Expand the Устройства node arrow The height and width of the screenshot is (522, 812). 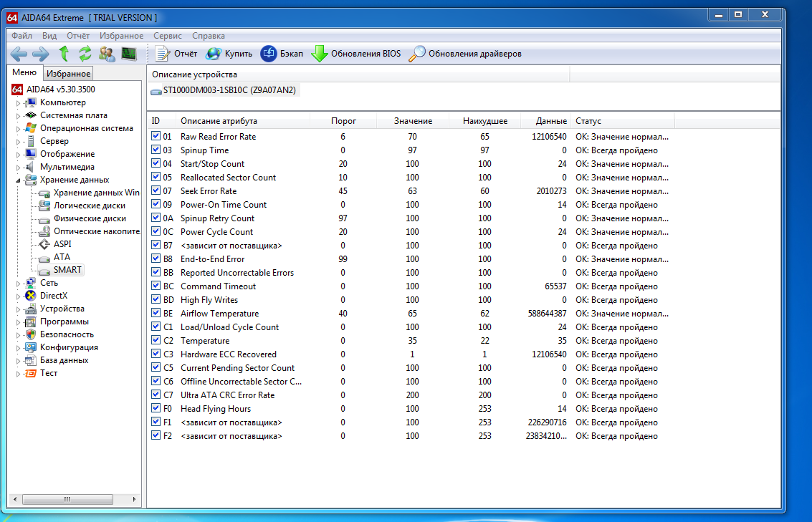(x=18, y=309)
